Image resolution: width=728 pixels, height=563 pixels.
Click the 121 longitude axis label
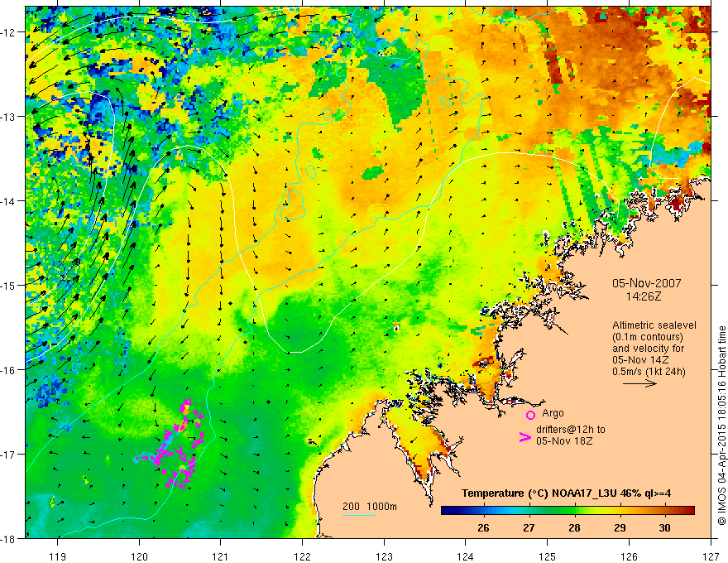(x=221, y=556)
